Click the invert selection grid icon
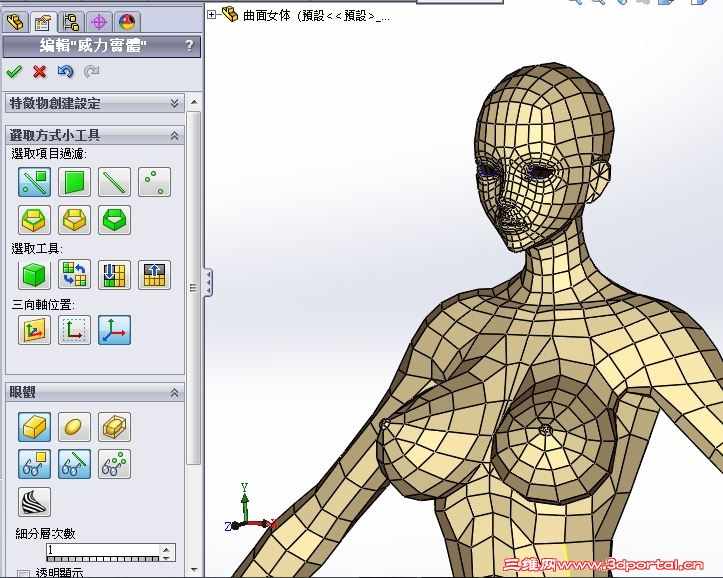This screenshot has width=723, height=578. [x=74, y=275]
